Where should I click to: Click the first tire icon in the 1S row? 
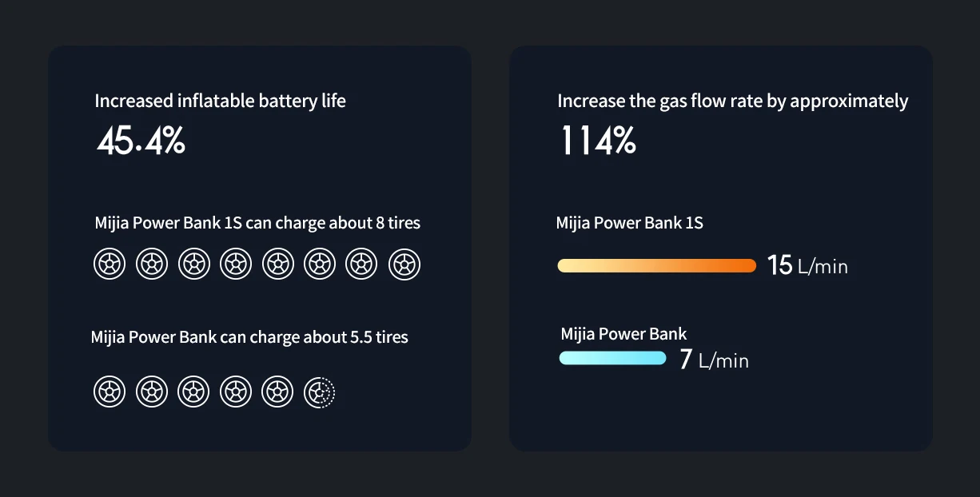[110, 264]
